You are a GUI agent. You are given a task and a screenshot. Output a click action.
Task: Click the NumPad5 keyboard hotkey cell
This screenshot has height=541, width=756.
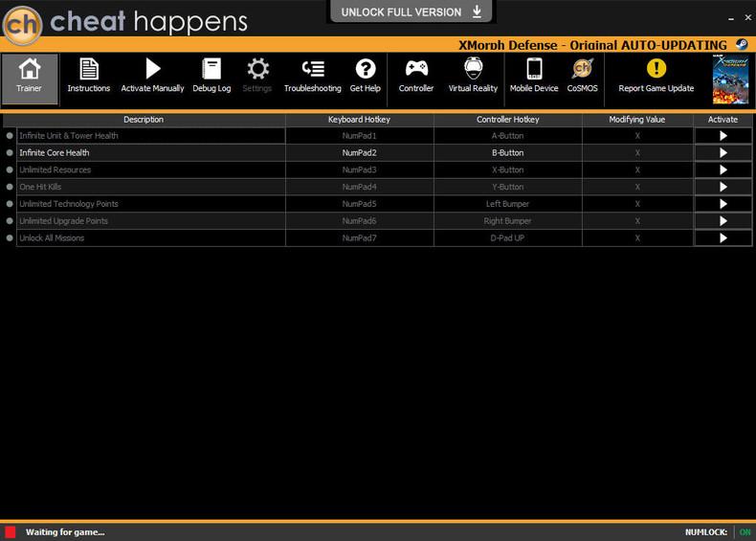tap(359, 204)
